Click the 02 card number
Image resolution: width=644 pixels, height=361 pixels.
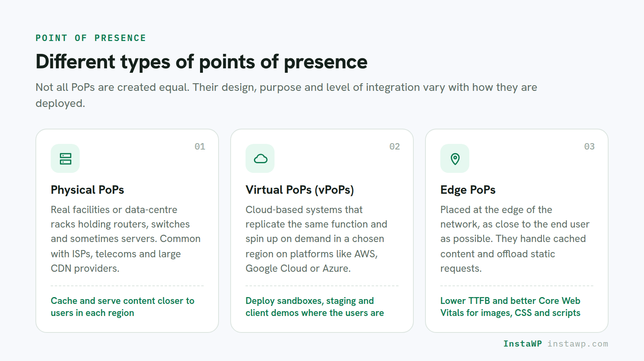click(x=394, y=146)
